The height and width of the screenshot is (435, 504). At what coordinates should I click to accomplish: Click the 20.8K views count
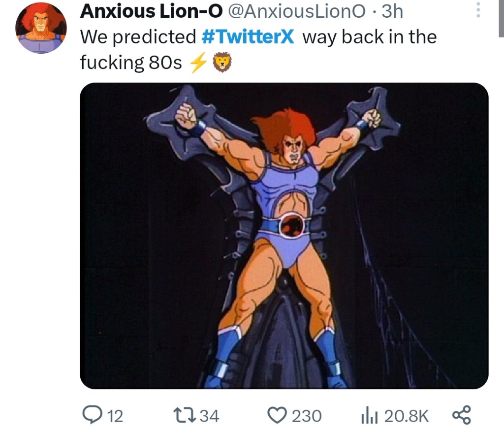(406, 416)
